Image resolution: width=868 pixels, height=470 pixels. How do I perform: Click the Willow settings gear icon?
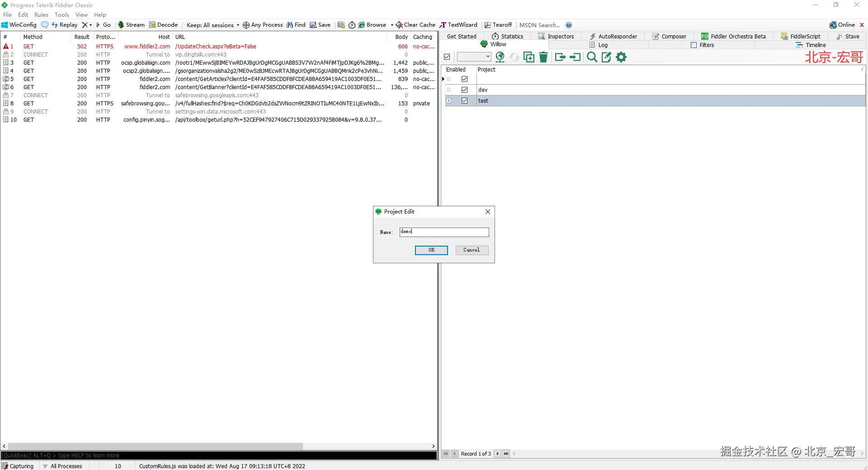click(622, 57)
